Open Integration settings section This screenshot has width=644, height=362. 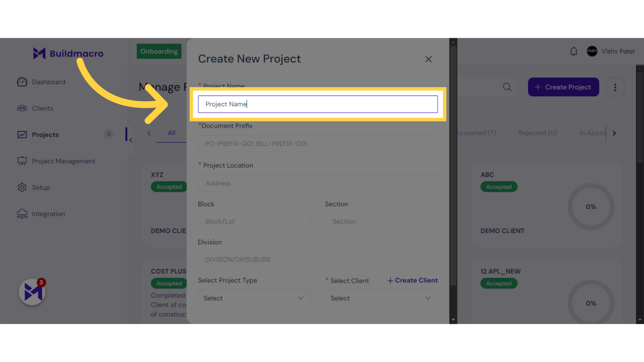(x=48, y=214)
